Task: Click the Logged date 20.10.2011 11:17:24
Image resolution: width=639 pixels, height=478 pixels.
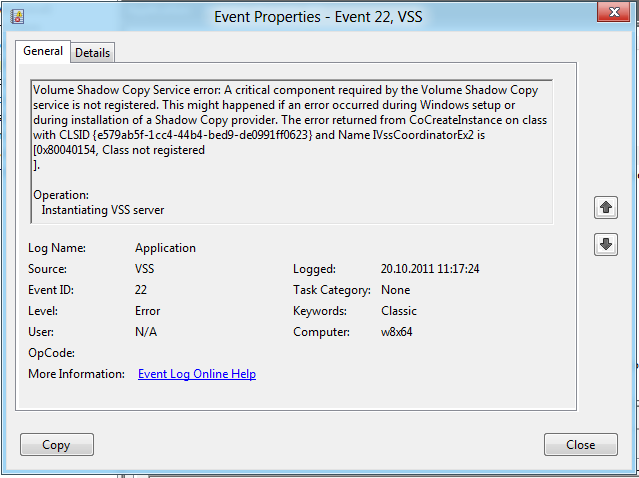Action: click(x=430, y=269)
